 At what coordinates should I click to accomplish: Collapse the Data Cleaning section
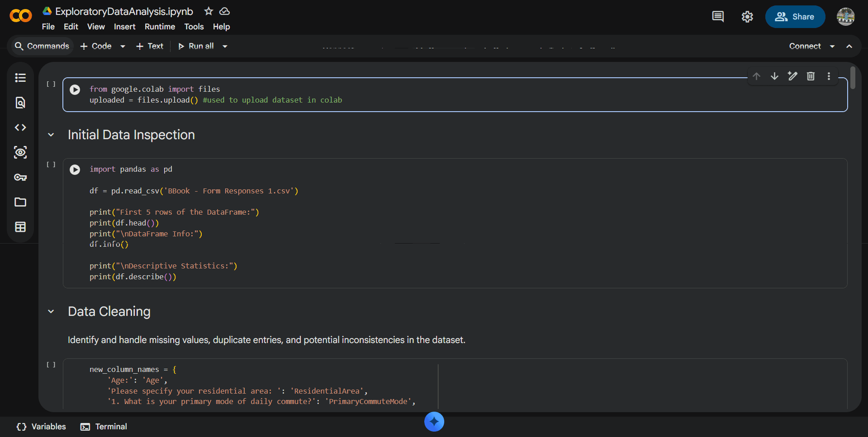(51, 311)
